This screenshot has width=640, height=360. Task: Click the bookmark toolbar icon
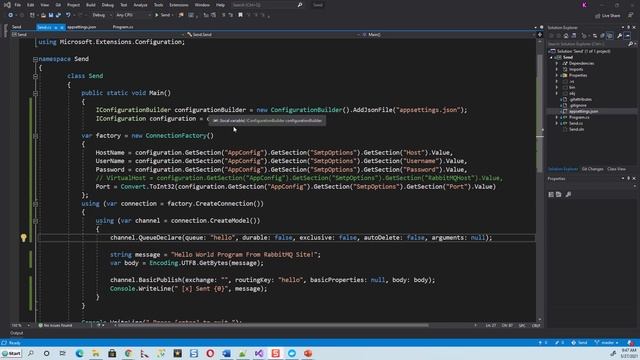[240, 15]
